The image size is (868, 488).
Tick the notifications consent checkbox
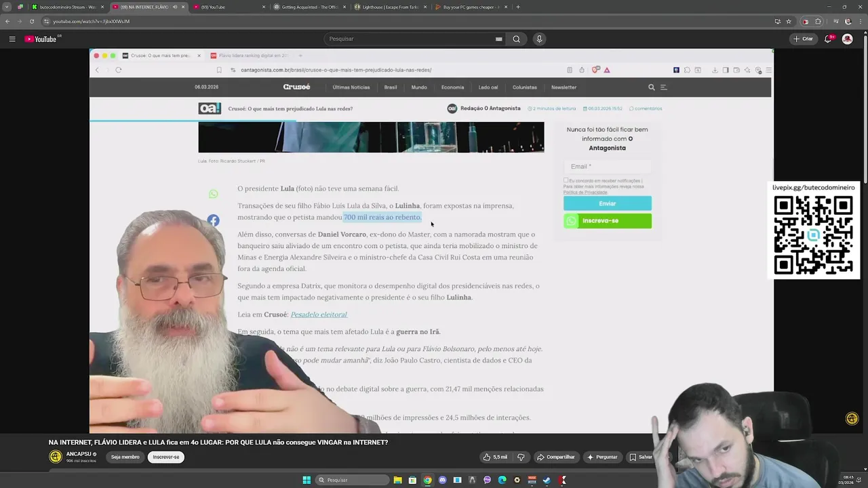pyautogui.click(x=566, y=180)
